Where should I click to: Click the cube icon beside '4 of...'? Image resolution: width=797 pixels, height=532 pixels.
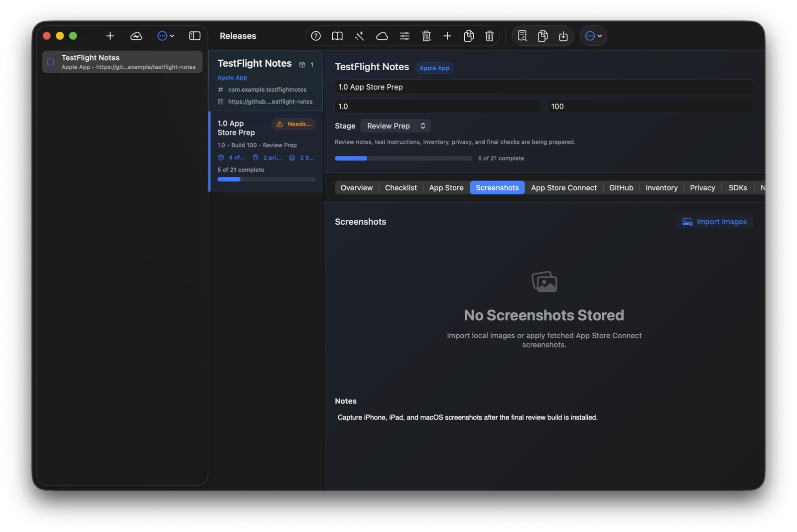pyautogui.click(x=221, y=157)
